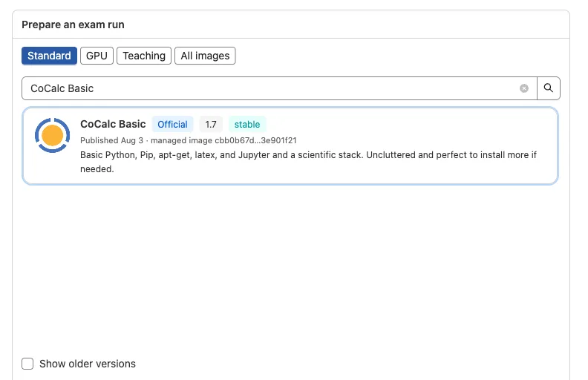Viewport: 588px width, 380px height.
Task: Select the Standard tab
Action: point(49,56)
